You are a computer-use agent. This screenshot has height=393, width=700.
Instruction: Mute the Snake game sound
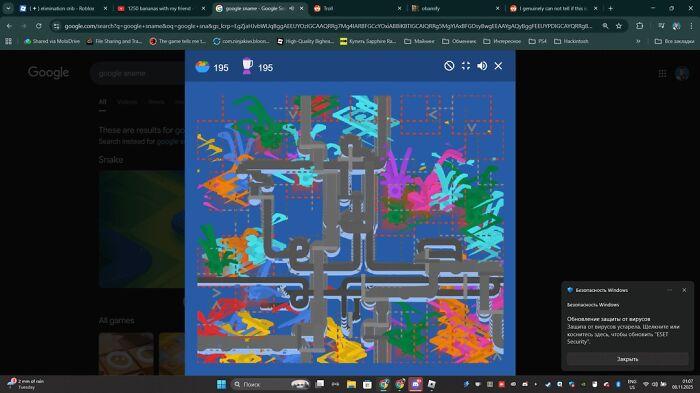tap(482, 66)
